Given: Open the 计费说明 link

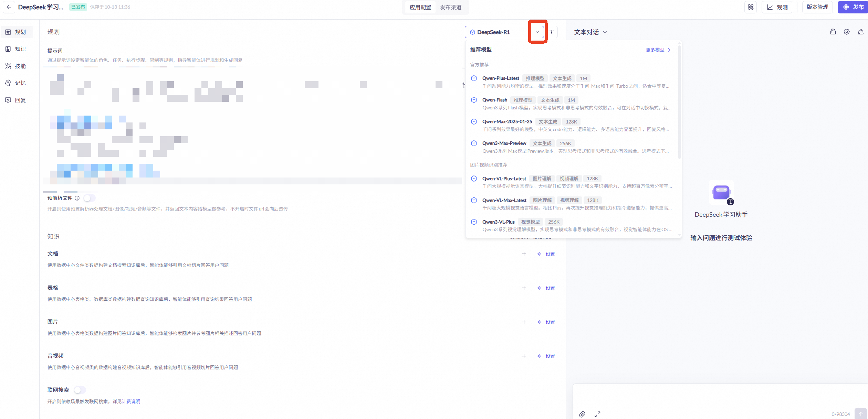Looking at the screenshot, I should pyautogui.click(x=131, y=401).
